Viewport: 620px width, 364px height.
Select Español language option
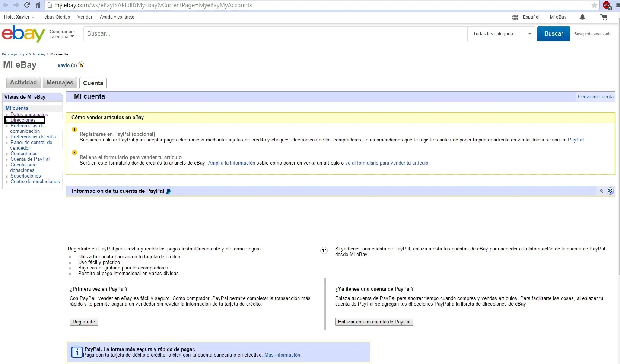tap(531, 17)
